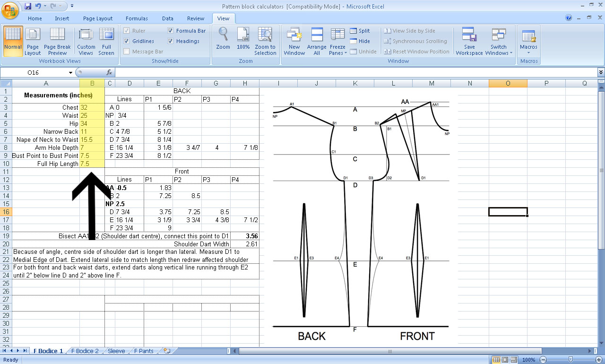Open the Switch Windows dropdown
The image size is (605, 364).
(499, 41)
